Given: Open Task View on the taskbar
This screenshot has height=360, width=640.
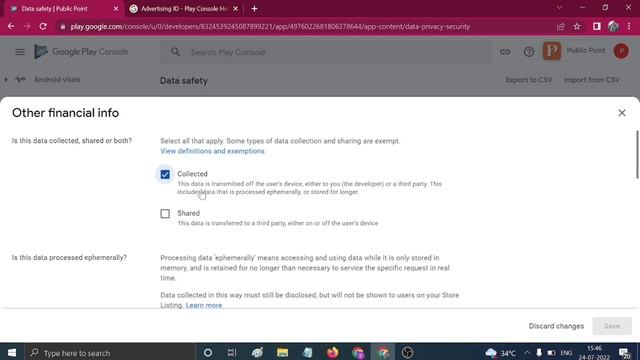Looking at the screenshot, I should tap(232, 353).
